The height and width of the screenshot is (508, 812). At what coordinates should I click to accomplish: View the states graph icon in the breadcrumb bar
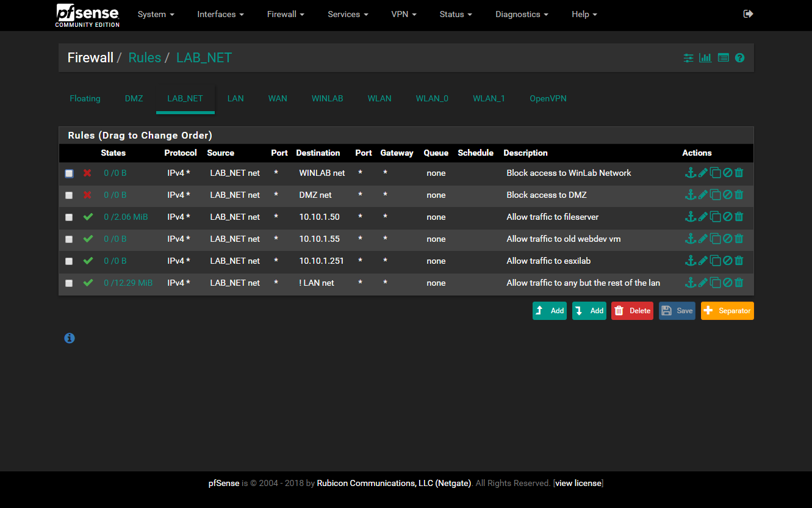point(705,57)
